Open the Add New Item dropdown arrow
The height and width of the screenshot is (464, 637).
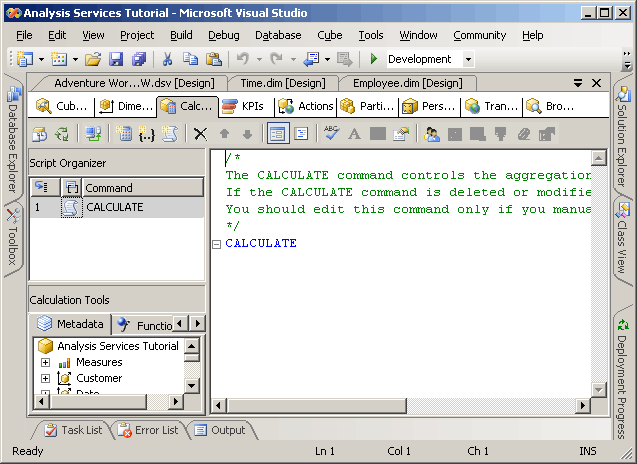[76, 59]
